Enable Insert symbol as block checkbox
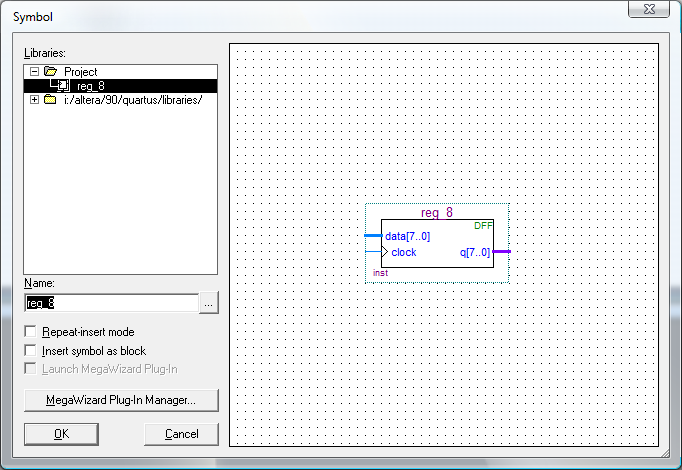Viewport: 682px width, 470px height. (x=30, y=350)
